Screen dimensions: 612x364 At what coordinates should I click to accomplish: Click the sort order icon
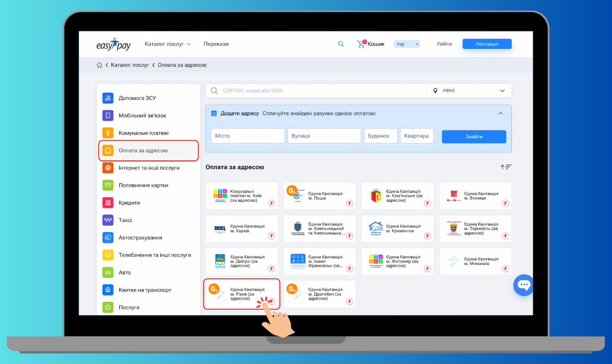pyautogui.click(x=506, y=167)
